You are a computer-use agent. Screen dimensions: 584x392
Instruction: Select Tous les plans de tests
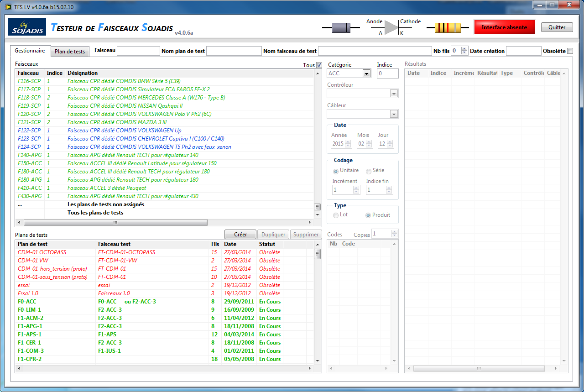point(165,213)
